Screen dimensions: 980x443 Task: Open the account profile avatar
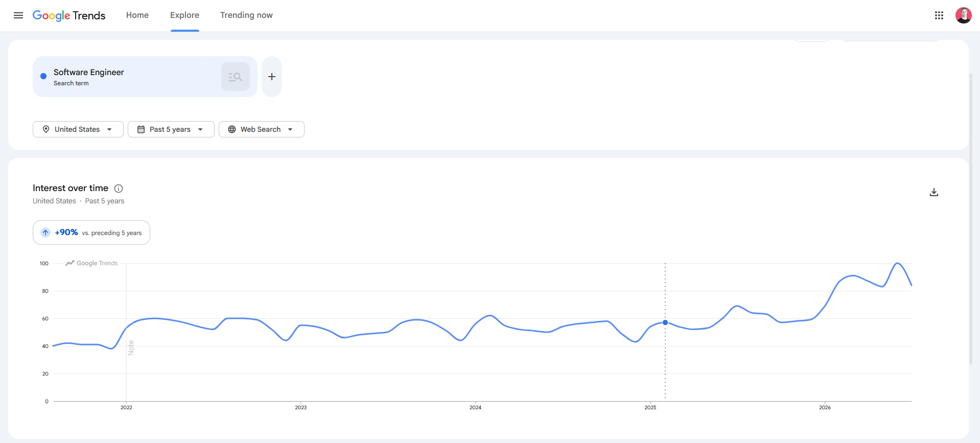point(963,15)
